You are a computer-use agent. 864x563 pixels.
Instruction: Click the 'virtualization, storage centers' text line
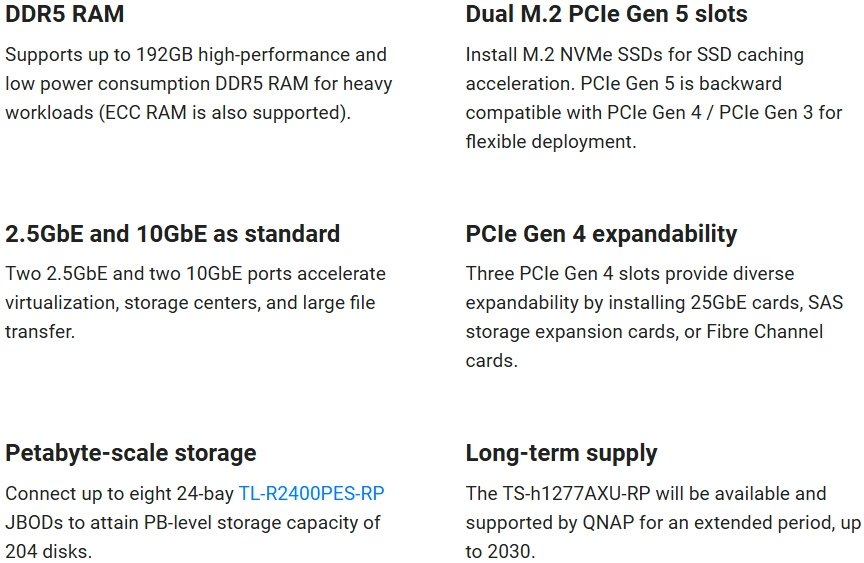[190, 302]
